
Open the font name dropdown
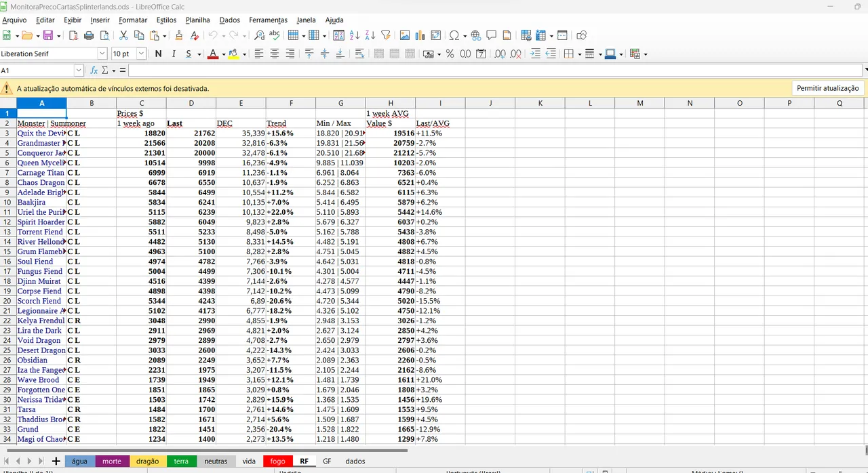(102, 54)
